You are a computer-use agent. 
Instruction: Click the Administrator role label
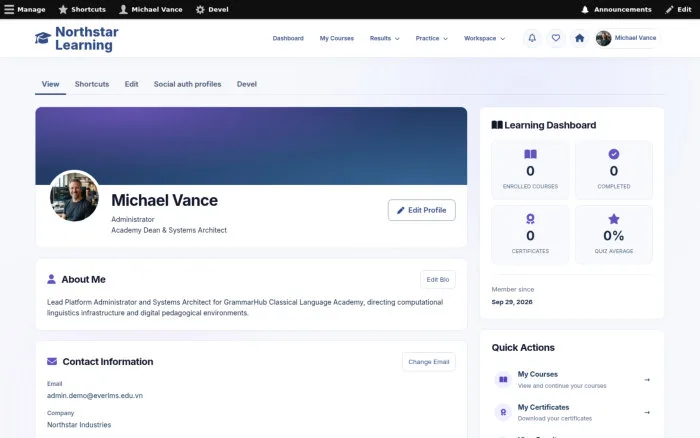(x=133, y=219)
